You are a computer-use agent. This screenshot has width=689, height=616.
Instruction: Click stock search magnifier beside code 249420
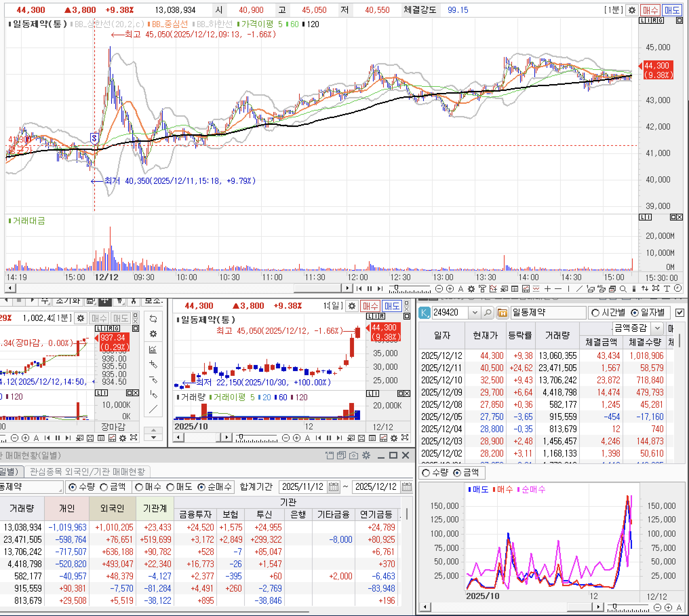(x=487, y=312)
